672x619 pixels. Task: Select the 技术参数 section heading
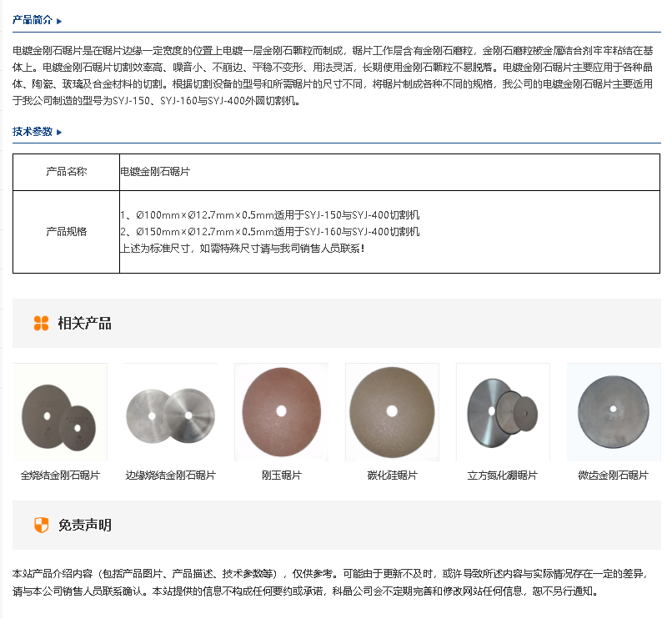[x=33, y=132]
